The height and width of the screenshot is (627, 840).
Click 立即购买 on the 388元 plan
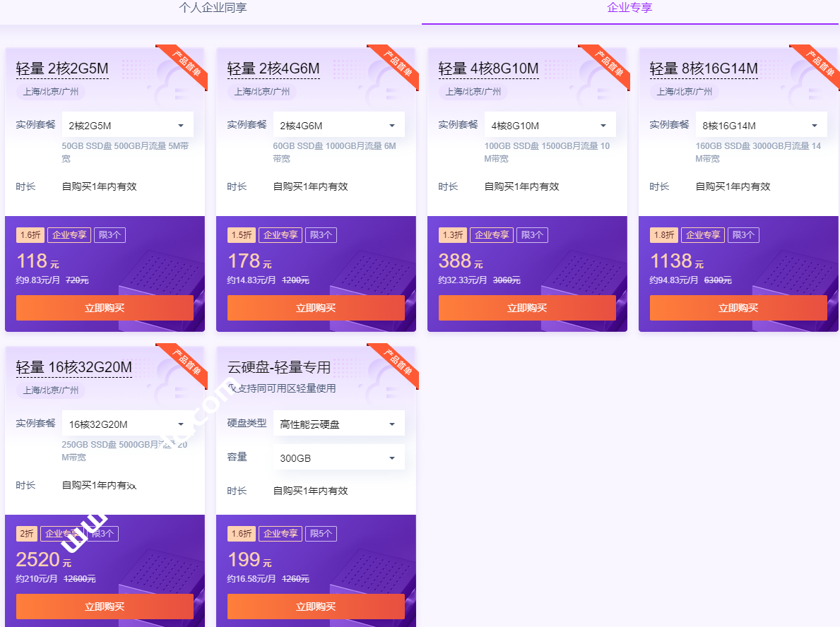(x=527, y=308)
